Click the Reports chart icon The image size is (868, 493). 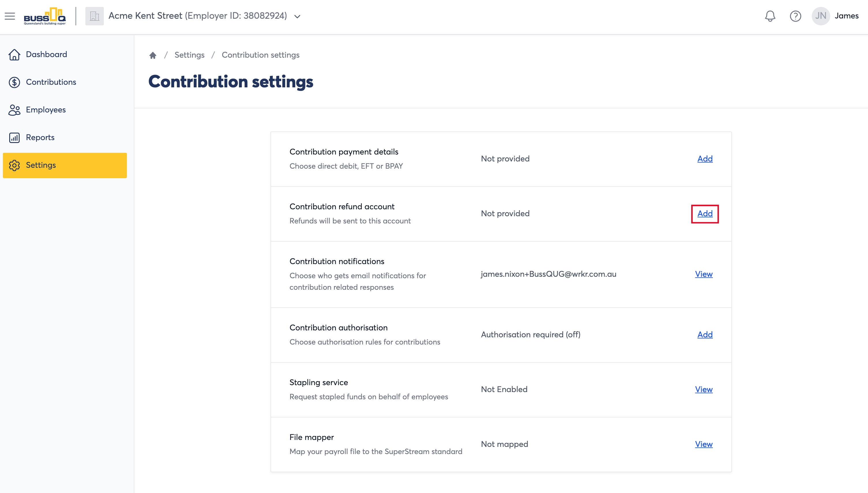(14, 138)
